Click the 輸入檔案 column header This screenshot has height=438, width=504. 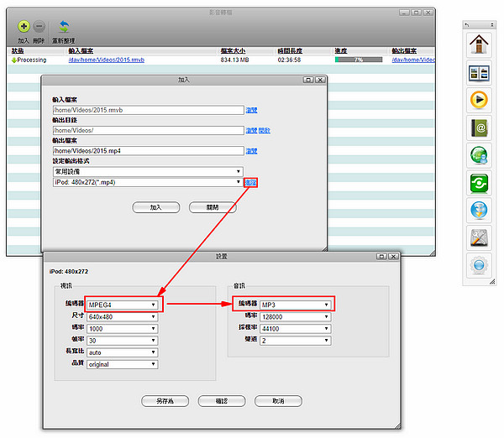pyautogui.click(x=81, y=50)
